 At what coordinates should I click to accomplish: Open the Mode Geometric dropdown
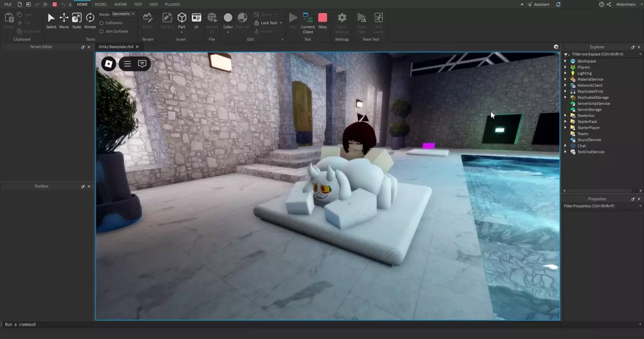click(123, 14)
